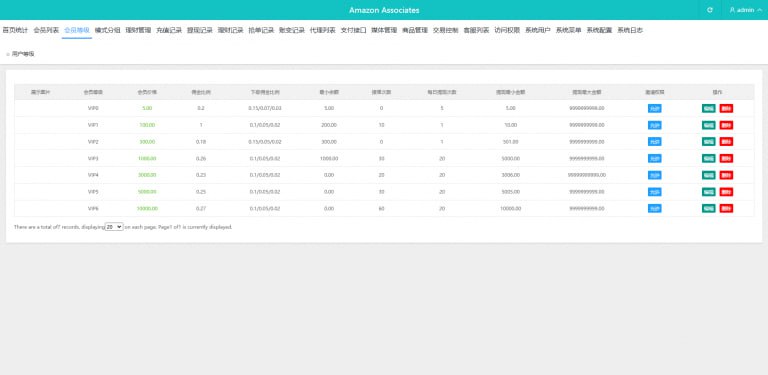Click the red delete button for VIP4
The width and height of the screenshot is (768, 375).
point(726,175)
